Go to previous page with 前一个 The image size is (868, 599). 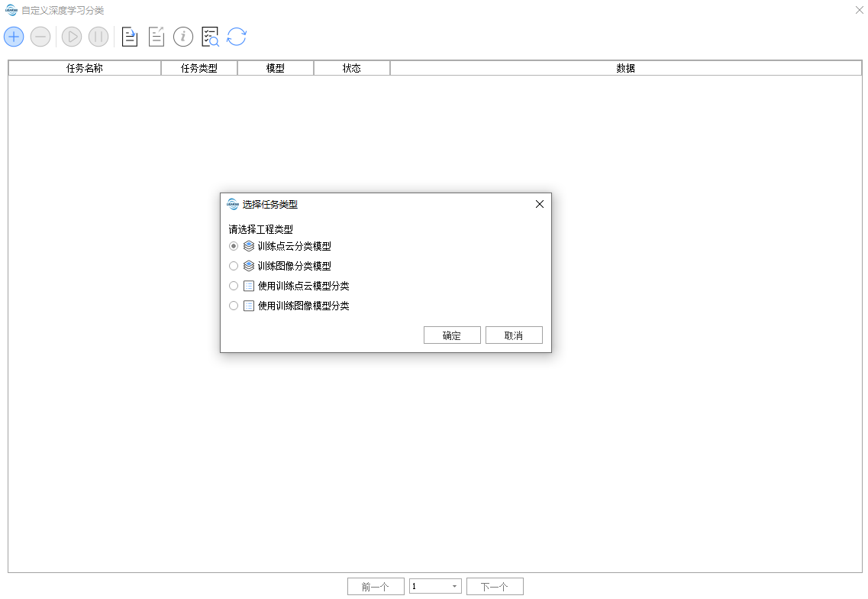point(376,586)
